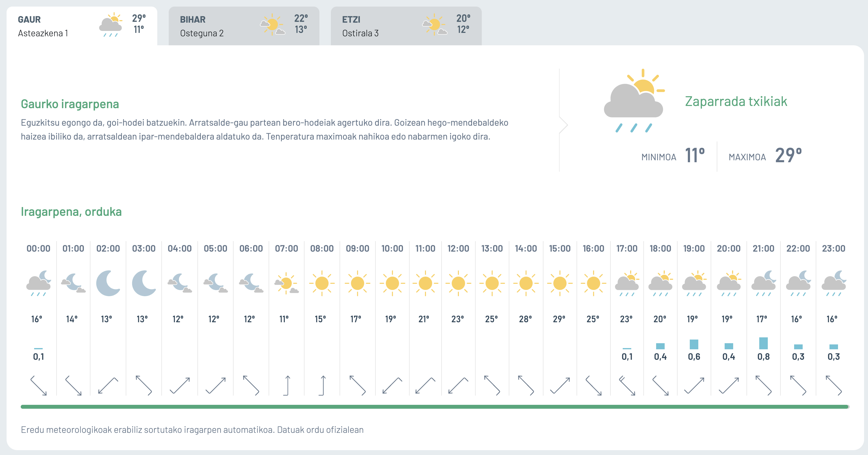Click the 23:00 rainy night icon
This screenshot has height=455, width=868.
pos(834,283)
